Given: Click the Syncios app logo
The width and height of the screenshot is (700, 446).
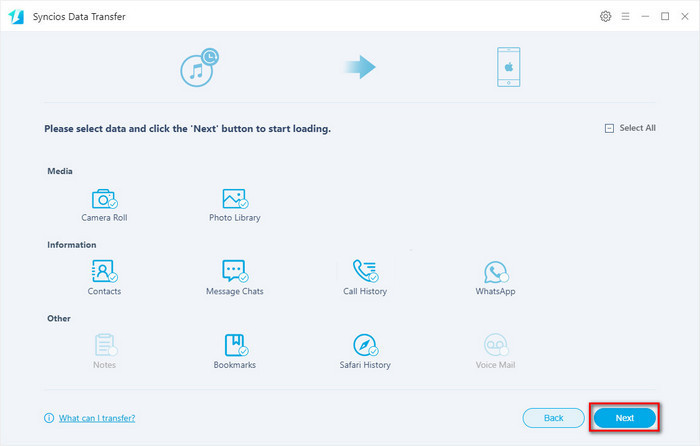Looking at the screenshot, I should (16, 17).
